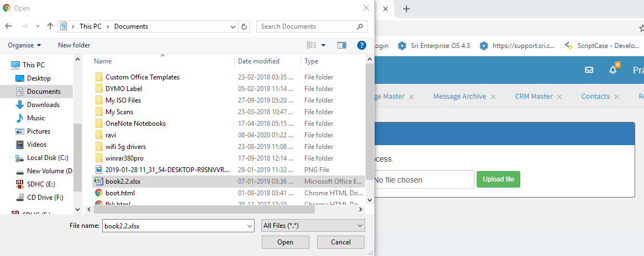
Task: Open Sri Enterprise OS 4.3 bookmark
Action: [435, 46]
